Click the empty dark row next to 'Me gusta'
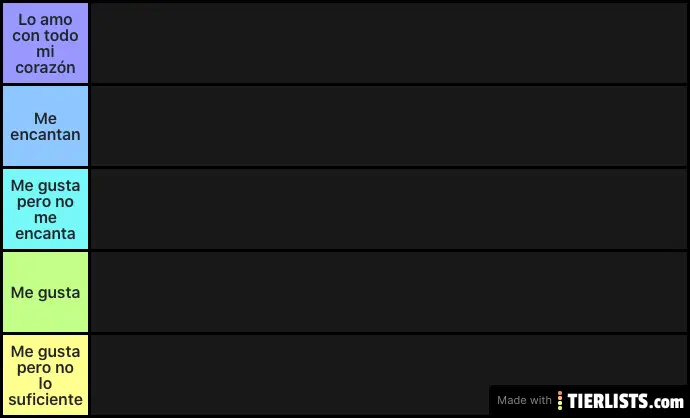 pyautogui.click(x=389, y=292)
